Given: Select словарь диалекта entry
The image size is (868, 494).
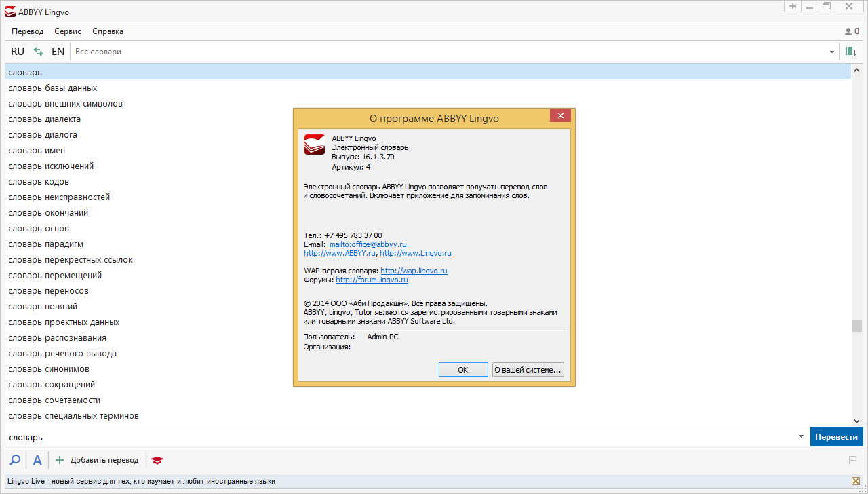Looking at the screenshot, I should [x=428, y=119].
